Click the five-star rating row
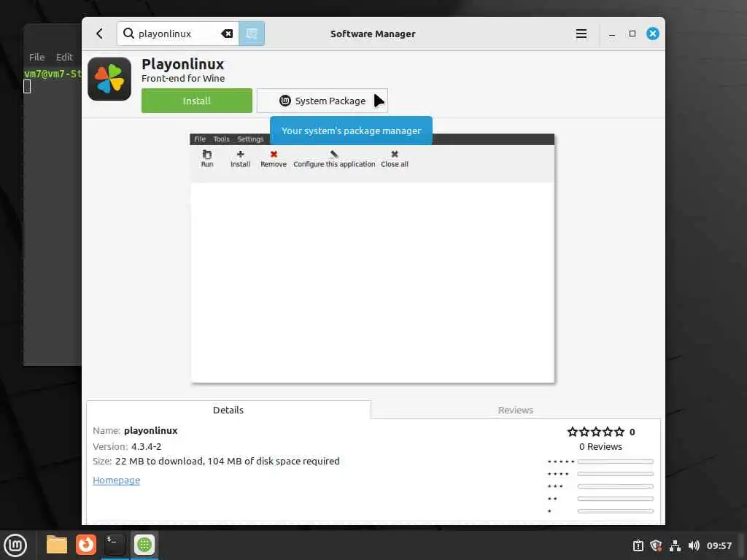Image resolution: width=747 pixels, height=560 pixels. coord(600,462)
